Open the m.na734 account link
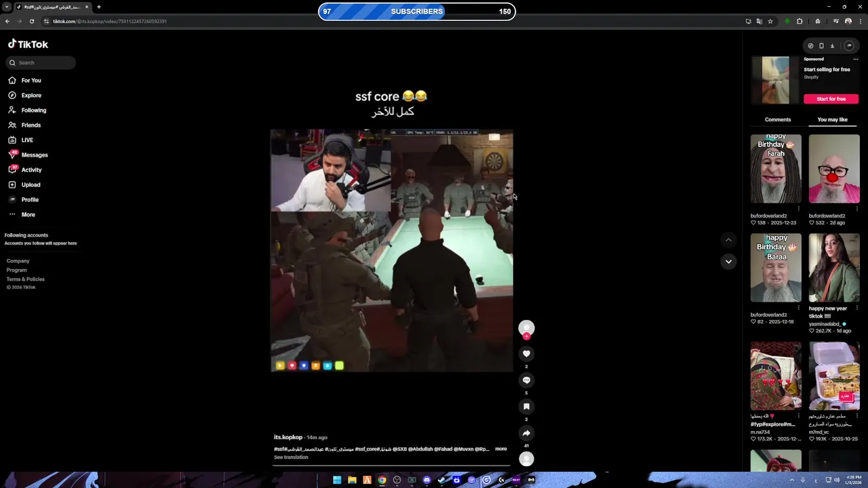The width and height of the screenshot is (868, 488). tap(760, 432)
